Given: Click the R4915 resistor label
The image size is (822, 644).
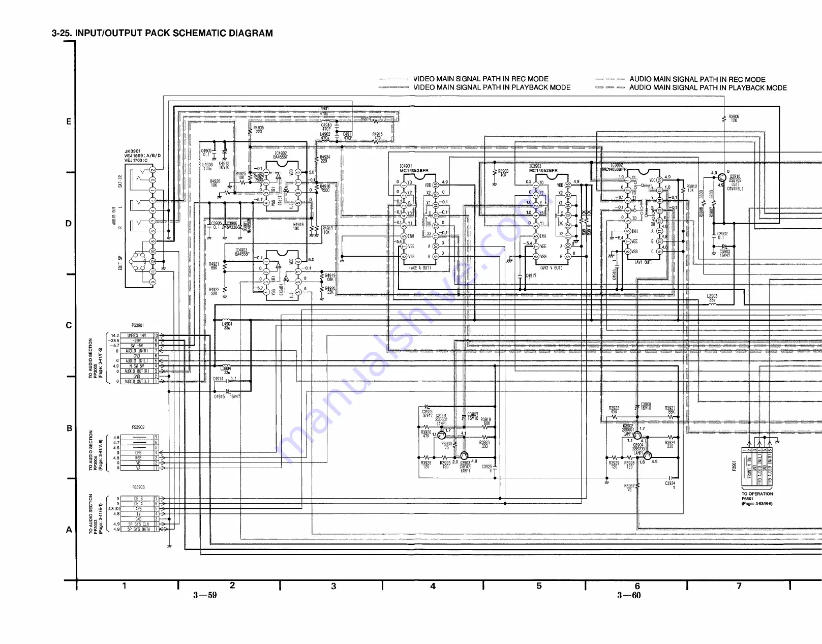Looking at the screenshot, I should tap(378, 136).
